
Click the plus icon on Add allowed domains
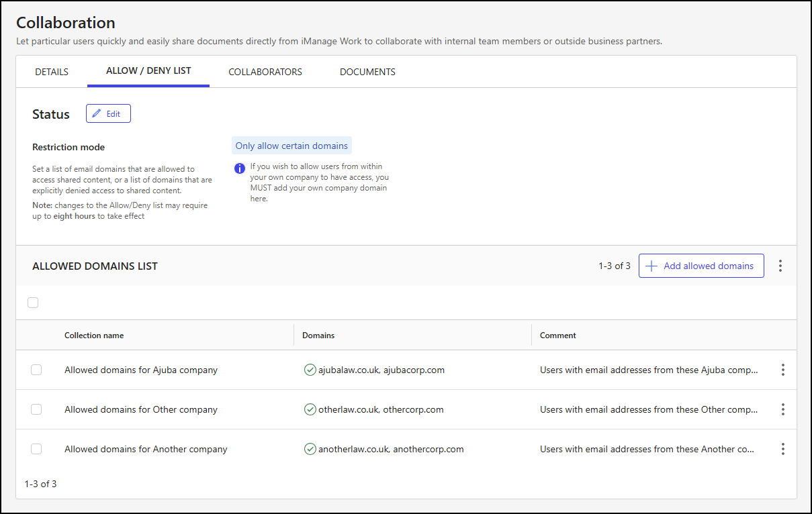[x=650, y=266]
